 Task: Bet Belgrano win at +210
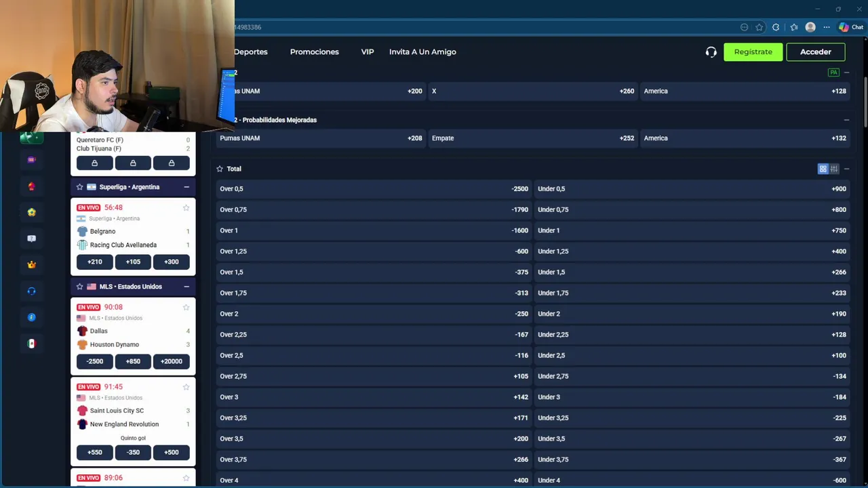point(95,262)
